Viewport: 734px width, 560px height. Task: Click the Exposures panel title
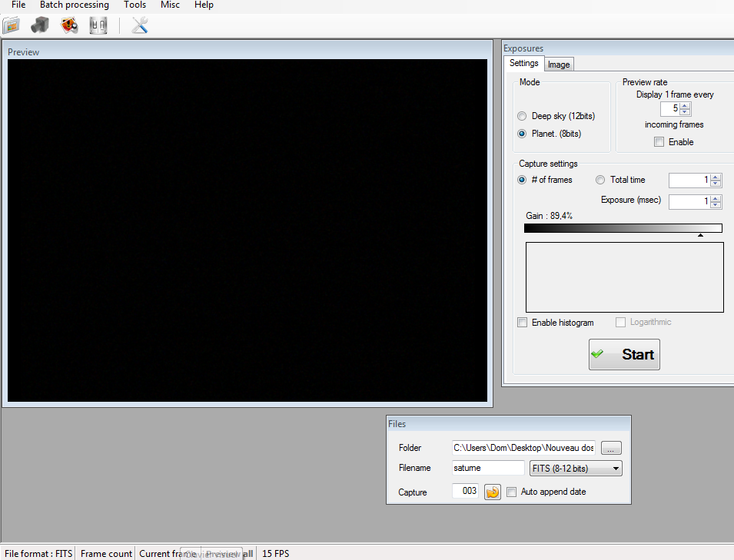(x=523, y=48)
